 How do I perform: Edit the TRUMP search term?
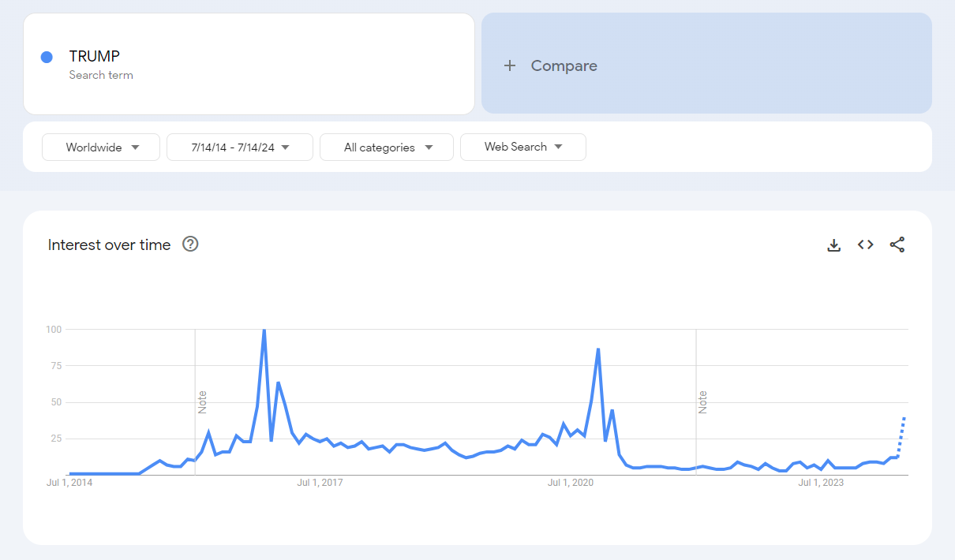pos(95,56)
